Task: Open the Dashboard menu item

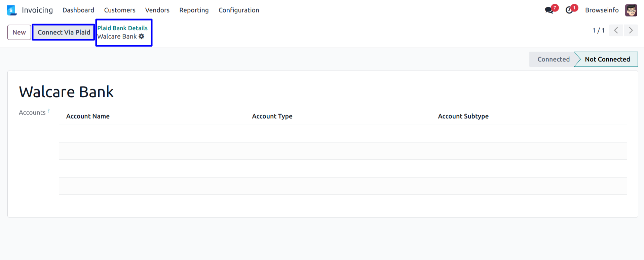Action: pyautogui.click(x=78, y=10)
